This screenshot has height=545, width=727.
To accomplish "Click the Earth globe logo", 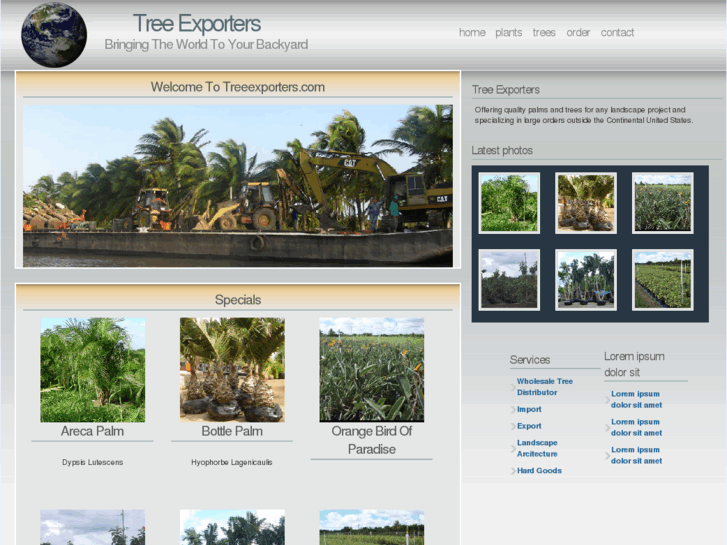I will pos(54,35).
